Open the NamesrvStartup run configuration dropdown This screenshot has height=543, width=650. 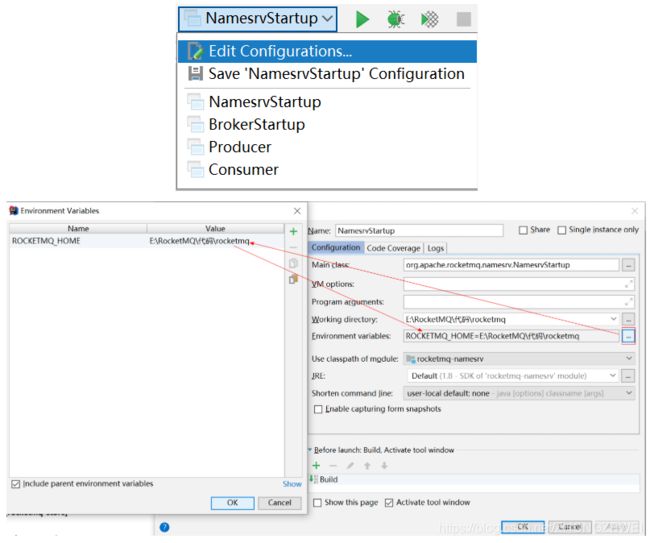[257, 19]
